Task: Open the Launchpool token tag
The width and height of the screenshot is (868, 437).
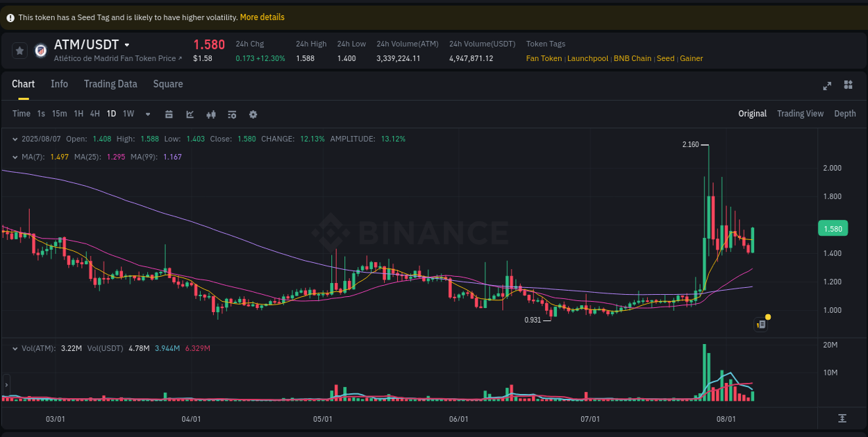Action: click(x=587, y=58)
